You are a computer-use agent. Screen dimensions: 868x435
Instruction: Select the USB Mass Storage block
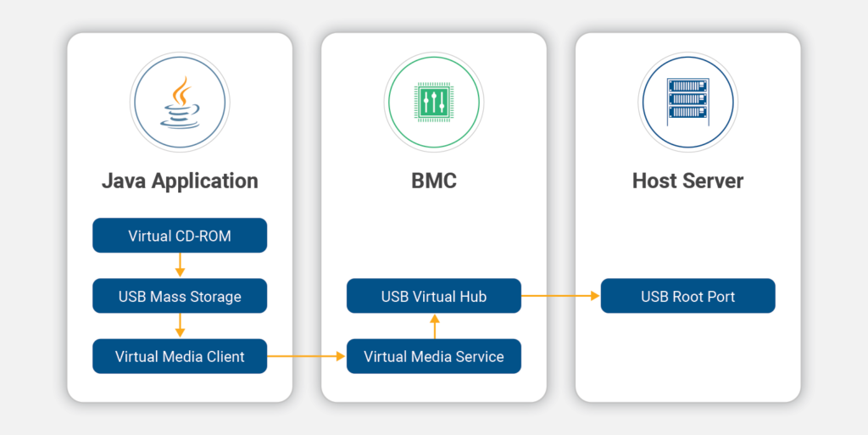pyautogui.click(x=180, y=297)
